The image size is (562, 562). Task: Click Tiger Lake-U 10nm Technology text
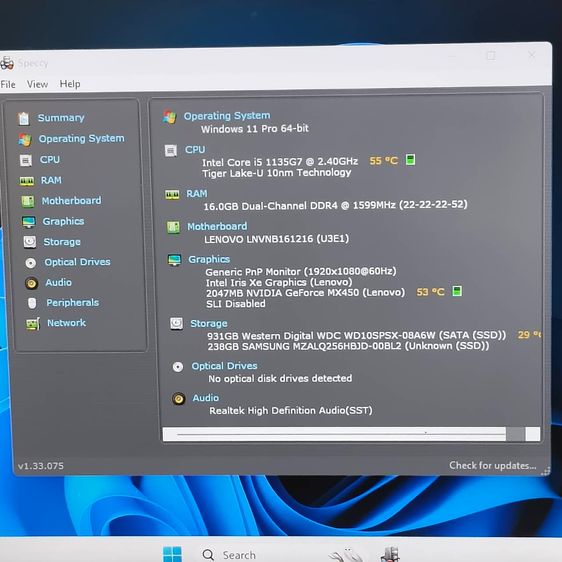coord(277,173)
